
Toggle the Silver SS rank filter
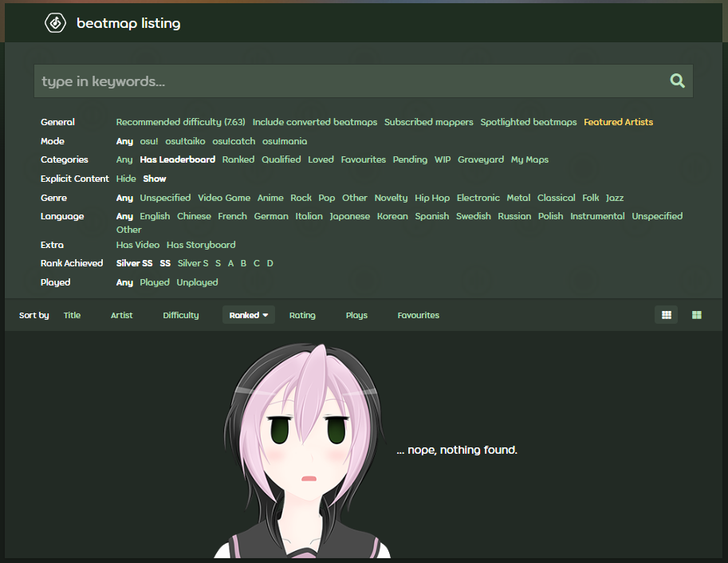(134, 263)
